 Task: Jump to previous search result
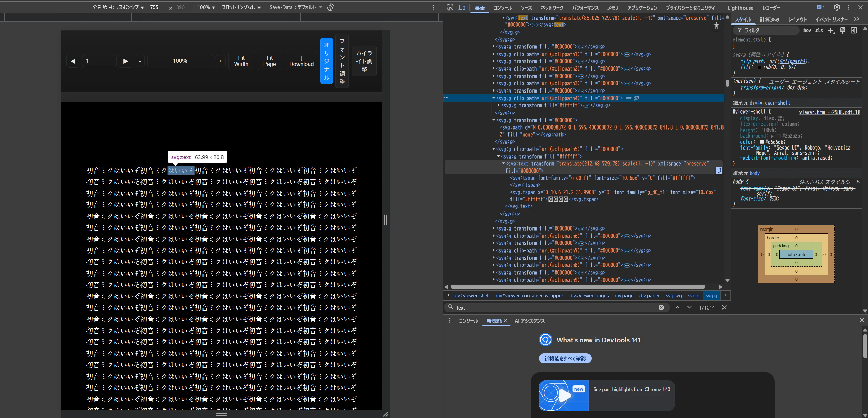coord(677,307)
